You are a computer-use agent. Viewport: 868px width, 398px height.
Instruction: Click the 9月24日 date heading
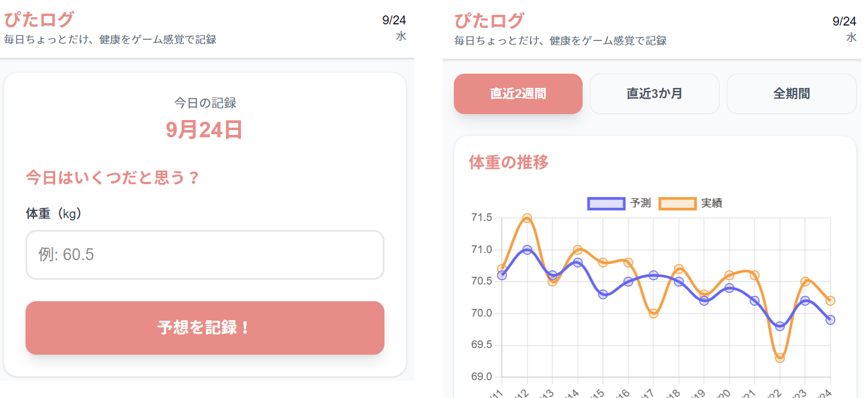(x=204, y=129)
